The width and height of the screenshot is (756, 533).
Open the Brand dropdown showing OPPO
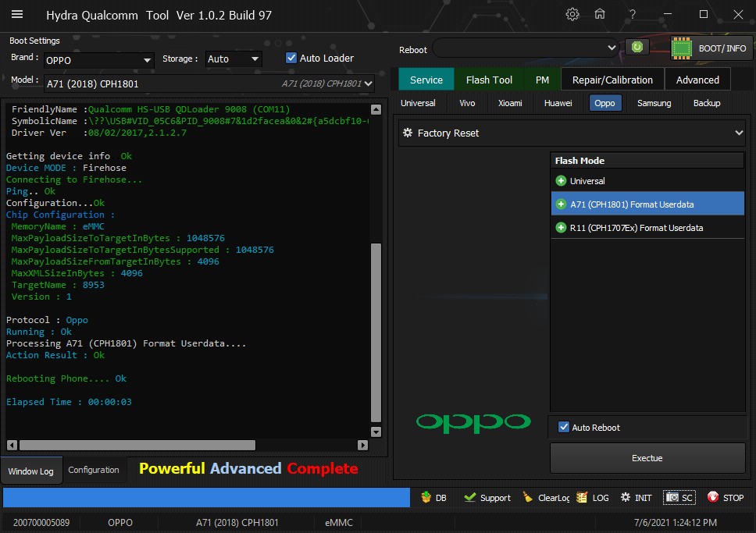(x=99, y=60)
